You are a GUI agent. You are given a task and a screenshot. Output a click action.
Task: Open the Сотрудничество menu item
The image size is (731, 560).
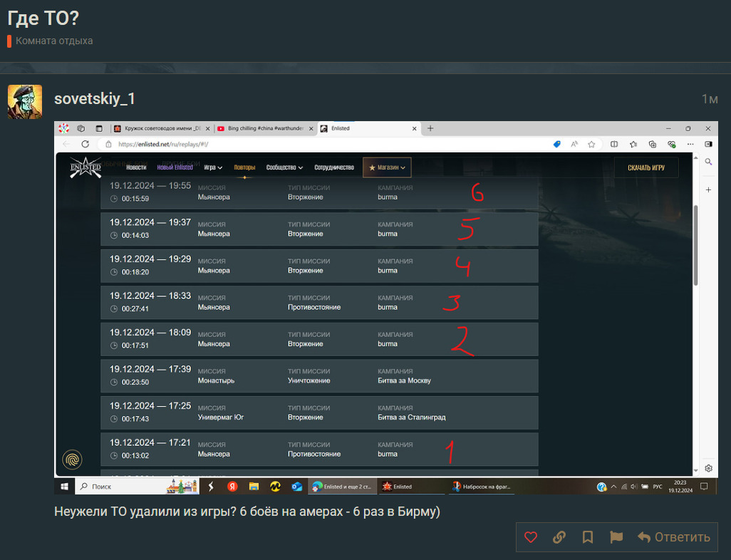click(x=334, y=167)
